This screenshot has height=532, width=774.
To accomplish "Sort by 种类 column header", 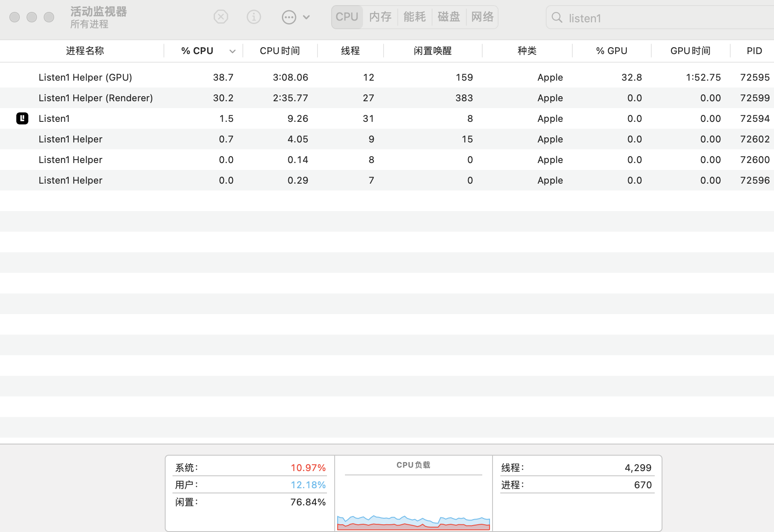I will pos(527,51).
